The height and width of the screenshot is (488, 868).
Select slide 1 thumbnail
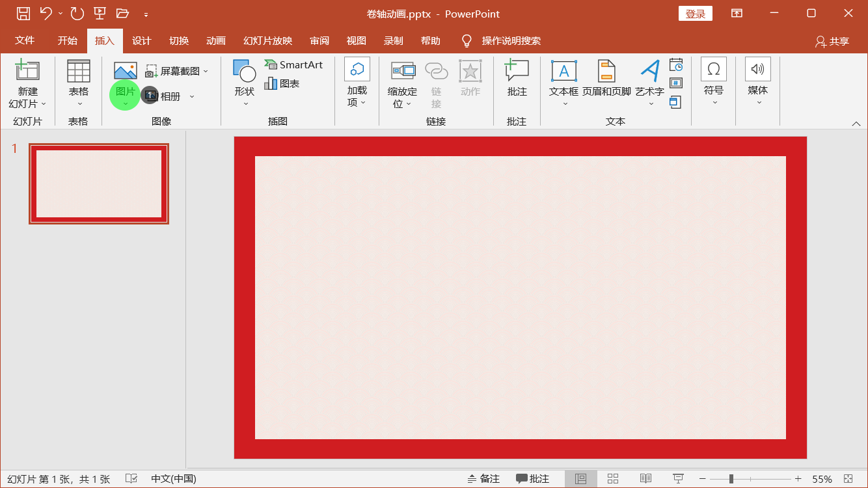point(99,183)
